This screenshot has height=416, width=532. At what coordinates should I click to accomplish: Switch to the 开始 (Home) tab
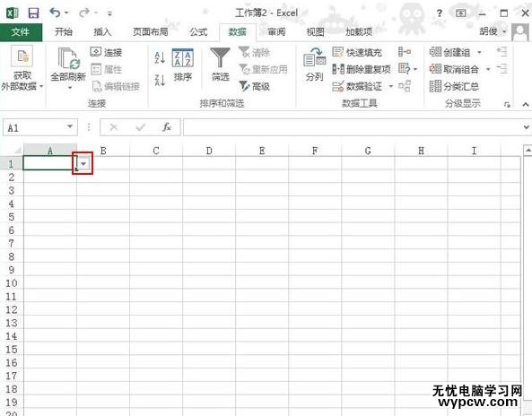point(64,32)
